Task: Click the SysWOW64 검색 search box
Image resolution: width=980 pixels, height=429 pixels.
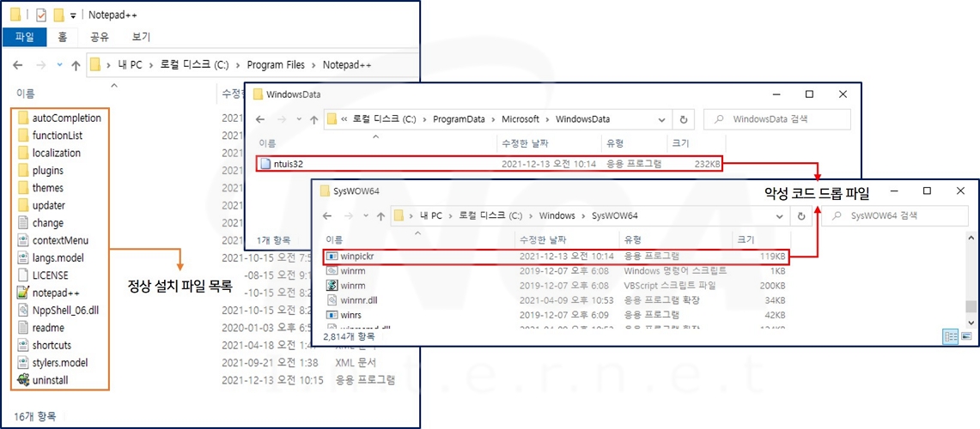Action: (896, 215)
